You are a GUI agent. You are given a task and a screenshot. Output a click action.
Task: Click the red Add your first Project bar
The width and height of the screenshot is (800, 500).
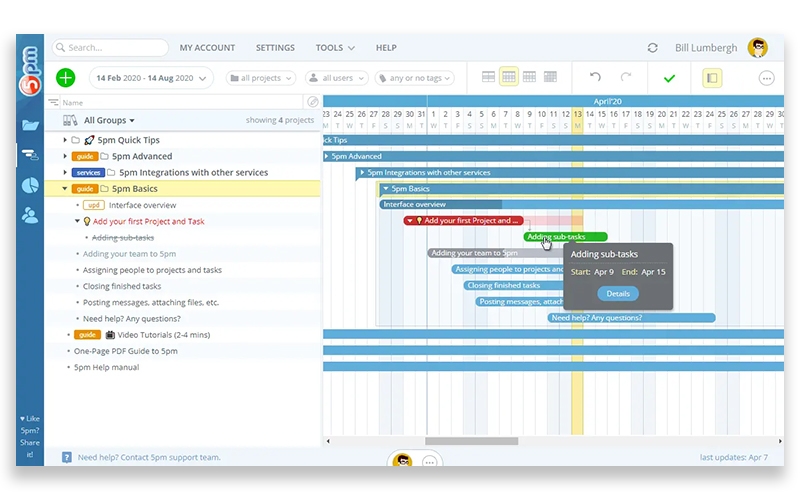tap(463, 220)
